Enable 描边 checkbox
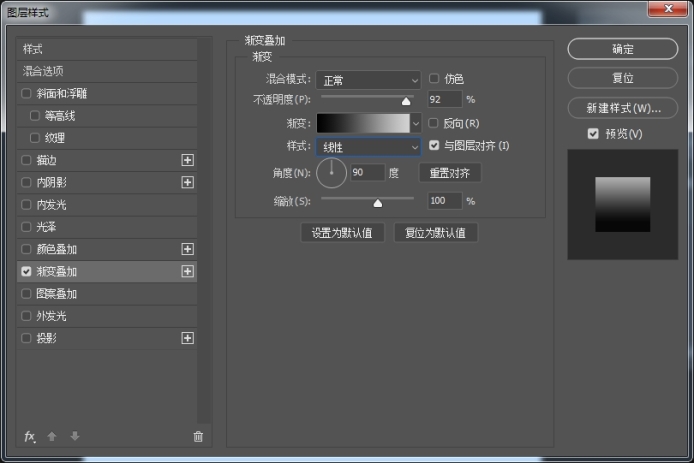This screenshot has height=463, width=694. [26, 160]
